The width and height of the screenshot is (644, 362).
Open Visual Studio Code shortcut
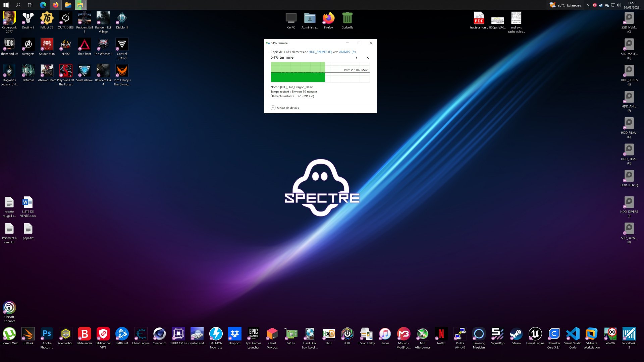click(x=573, y=338)
